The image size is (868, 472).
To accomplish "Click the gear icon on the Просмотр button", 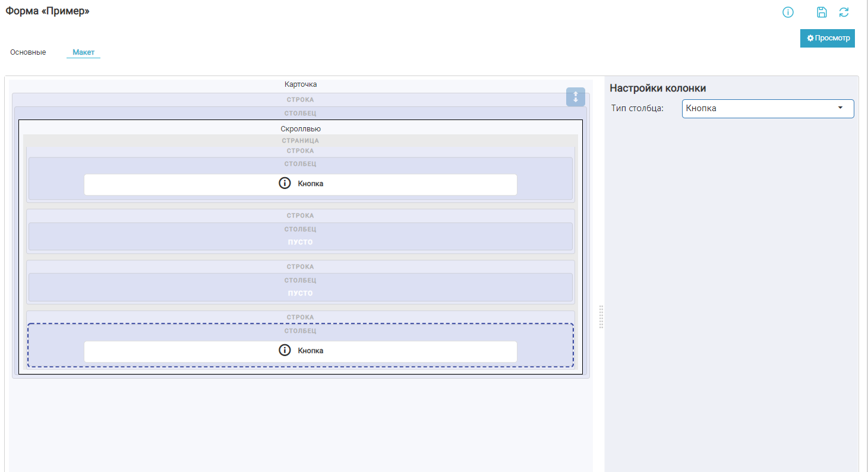I will [810, 38].
